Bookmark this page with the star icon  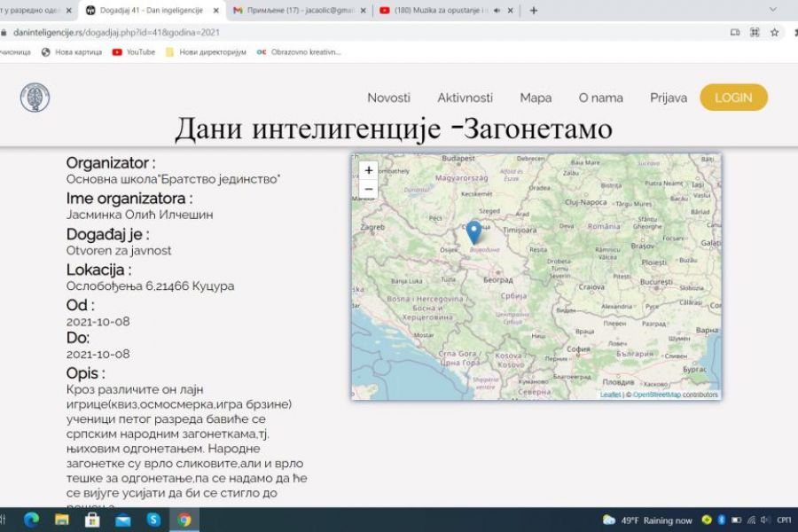[774, 32]
